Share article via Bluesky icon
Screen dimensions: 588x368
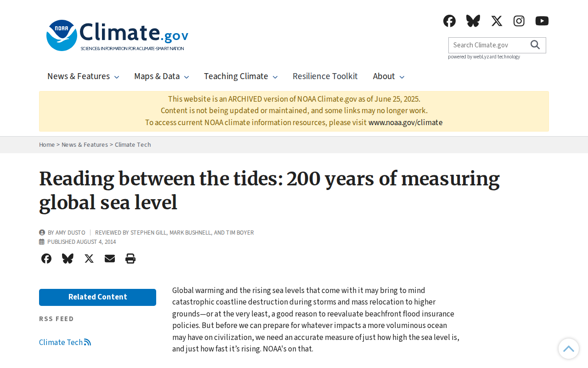[68, 259]
